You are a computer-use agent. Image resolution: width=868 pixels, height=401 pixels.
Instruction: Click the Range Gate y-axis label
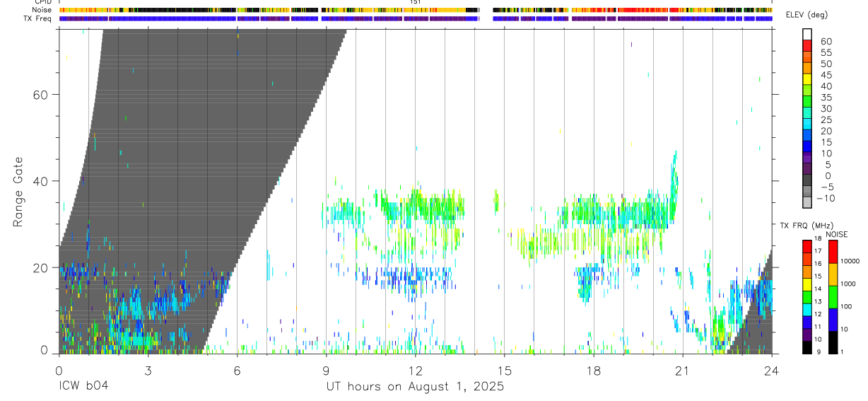tap(18, 191)
